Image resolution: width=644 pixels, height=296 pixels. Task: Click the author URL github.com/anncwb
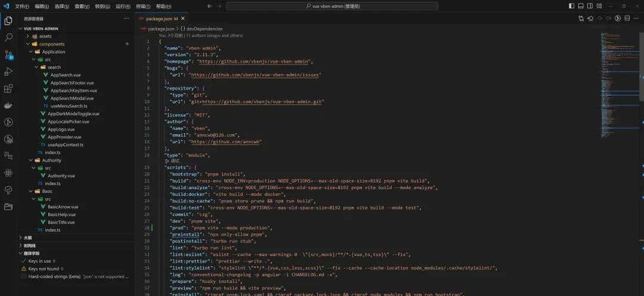click(225, 141)
